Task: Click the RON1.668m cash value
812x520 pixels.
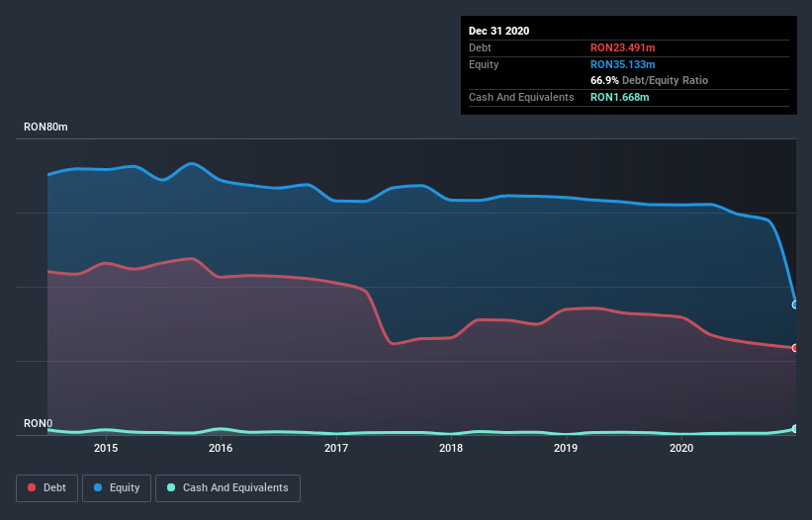Action: click(x=619, y=97)
